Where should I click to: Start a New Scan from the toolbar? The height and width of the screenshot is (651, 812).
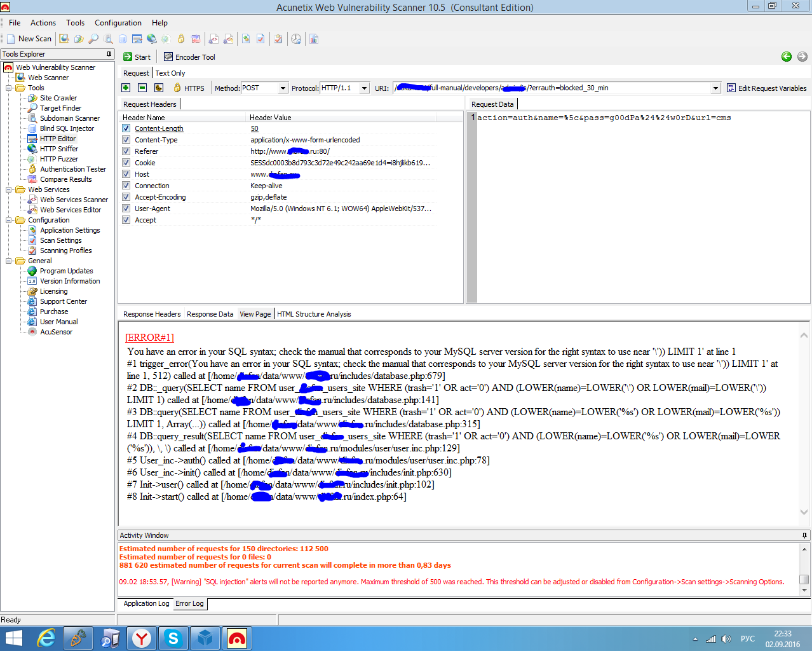29,39
